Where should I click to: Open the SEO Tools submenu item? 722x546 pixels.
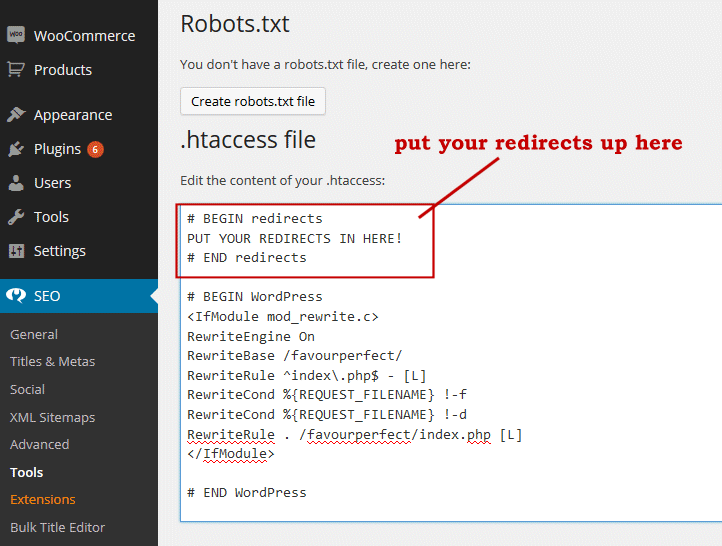pyautogui.click(x=27, y=472)
